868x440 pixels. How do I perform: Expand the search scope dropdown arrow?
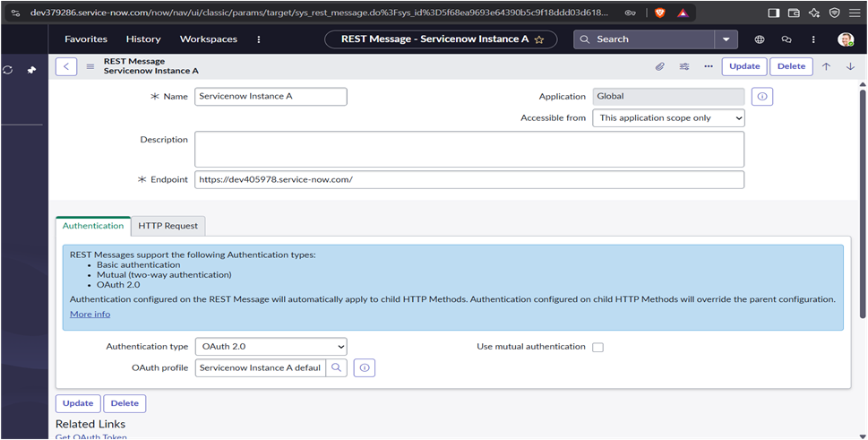point(726,39)
